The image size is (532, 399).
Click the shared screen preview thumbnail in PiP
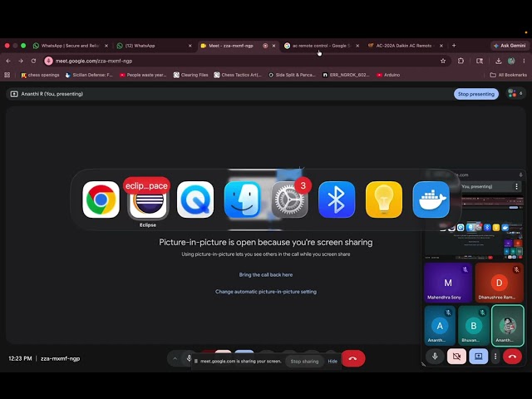tap(473, 227)
